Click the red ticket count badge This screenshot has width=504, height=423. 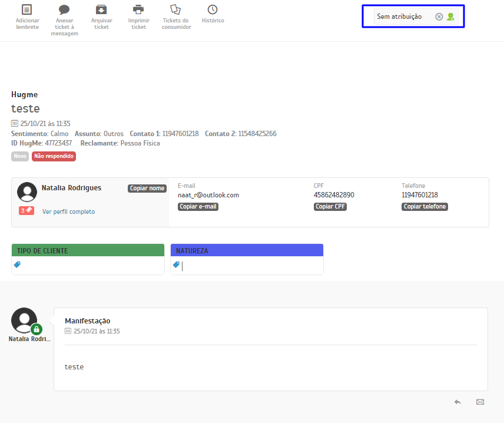pyautogui.click(x=26, y=211)
